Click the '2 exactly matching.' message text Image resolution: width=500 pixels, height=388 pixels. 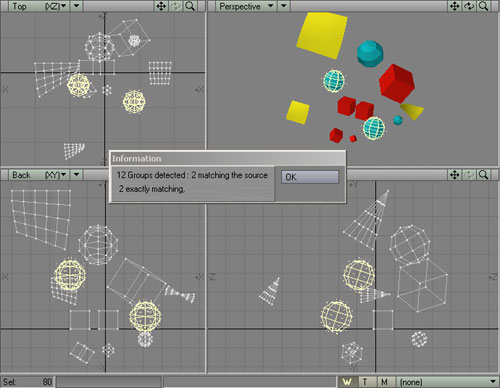point(152,189)
